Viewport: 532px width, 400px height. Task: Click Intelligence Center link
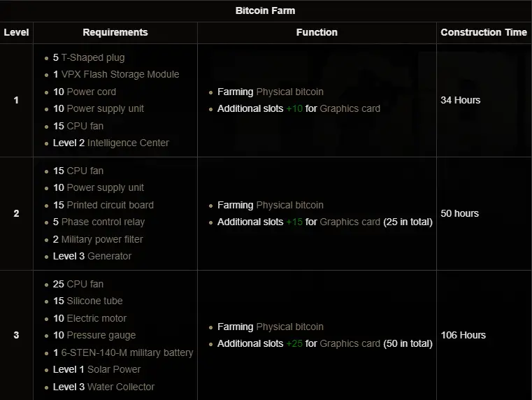pos(128,143)
